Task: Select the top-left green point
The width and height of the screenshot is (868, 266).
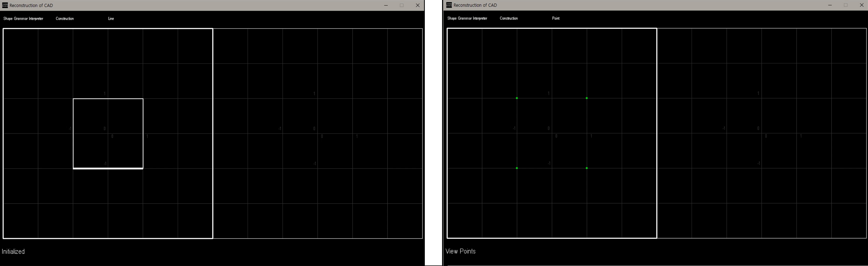Action: [x=517, y=98]
